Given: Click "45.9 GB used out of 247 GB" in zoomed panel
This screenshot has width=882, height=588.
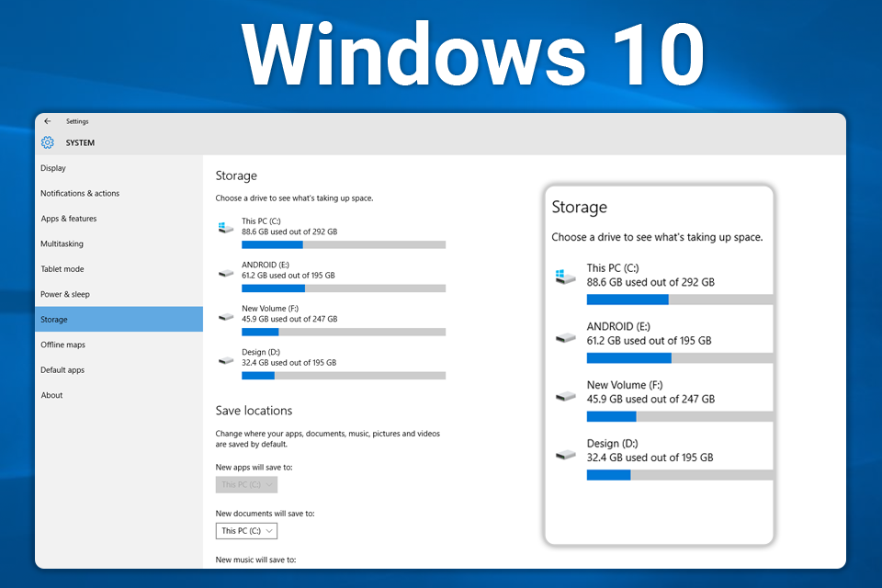Looking at the screenshot, I should click(x=650, y=400).
